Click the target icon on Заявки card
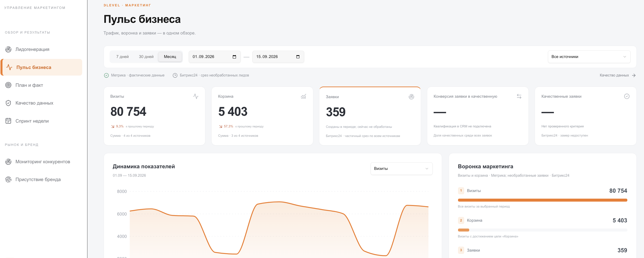The width and height of the screenshot is (644, 258). pyautogui.click(x=411, y=97)
